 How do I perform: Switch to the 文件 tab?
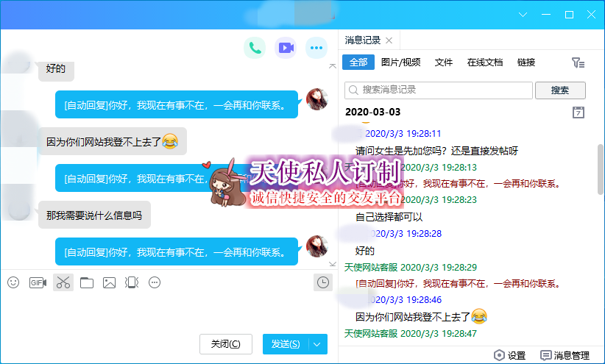point(444,63)
